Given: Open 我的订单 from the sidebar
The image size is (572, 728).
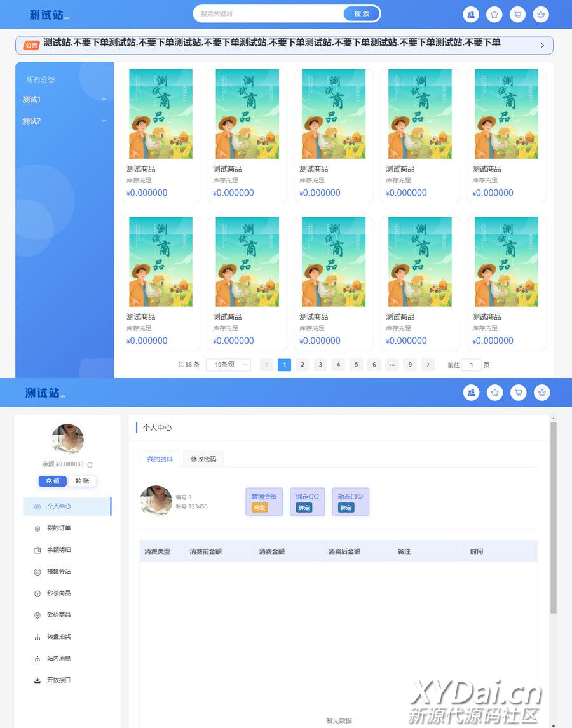Looking at the screenshot, I should click(x=58, y=528).
